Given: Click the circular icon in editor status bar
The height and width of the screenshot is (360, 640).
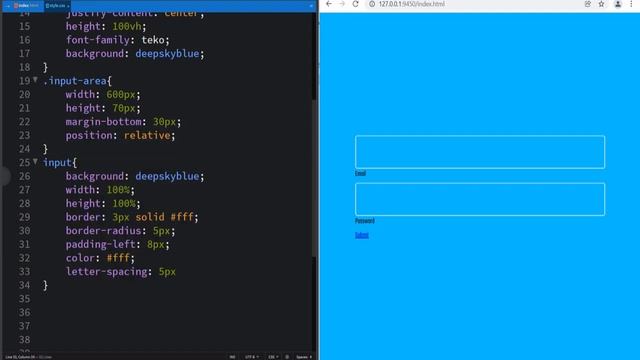Looking at the screenshot, I should [287, 357].
